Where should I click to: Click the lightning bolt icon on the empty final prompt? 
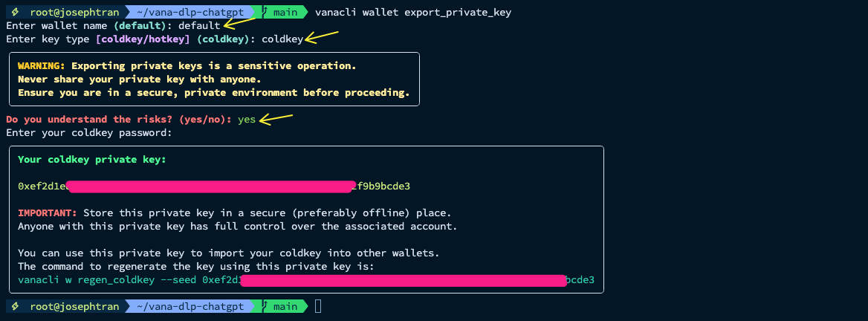point(15,306)
